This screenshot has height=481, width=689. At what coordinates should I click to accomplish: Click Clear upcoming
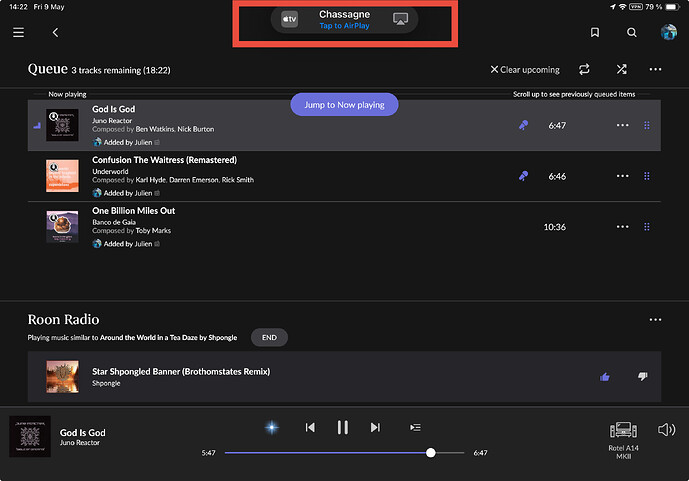click(x=525, y=69)
